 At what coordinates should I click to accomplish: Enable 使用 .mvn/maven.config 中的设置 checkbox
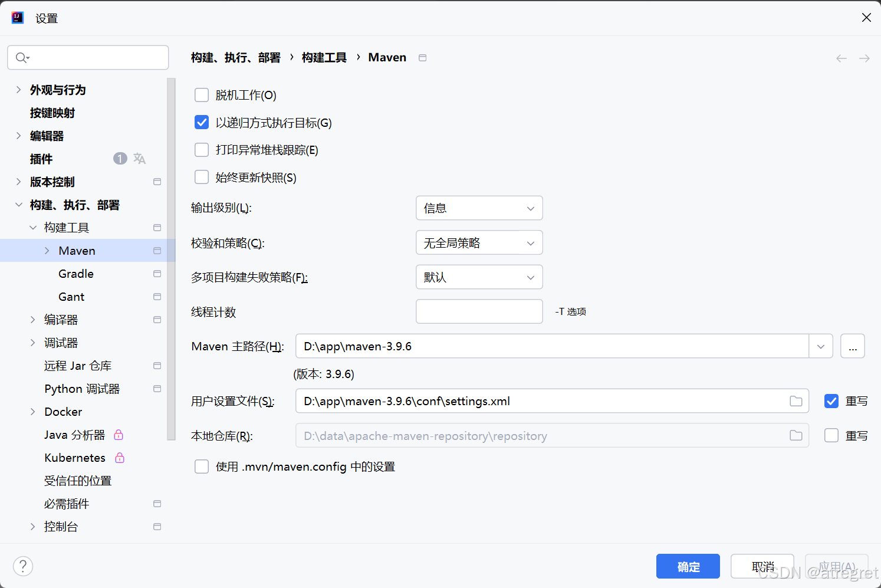202,467
